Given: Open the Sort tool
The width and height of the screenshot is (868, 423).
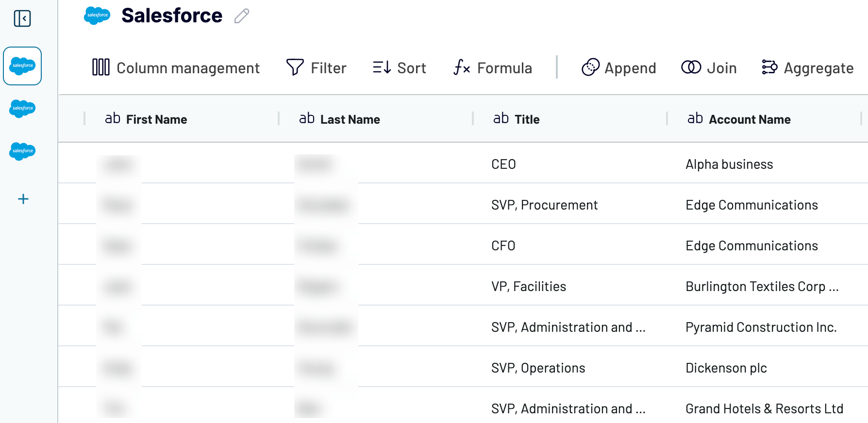Looking at the screenshot, I should tap(399, 68).
